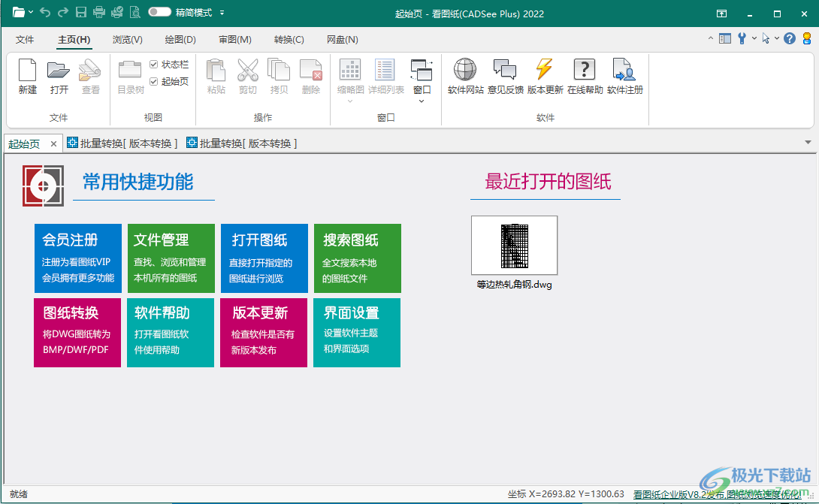This screenshot has width=819, height=504.
Task: Open the 等边热轧角钢.dwg thumbnail
Action: pos(515,246)
